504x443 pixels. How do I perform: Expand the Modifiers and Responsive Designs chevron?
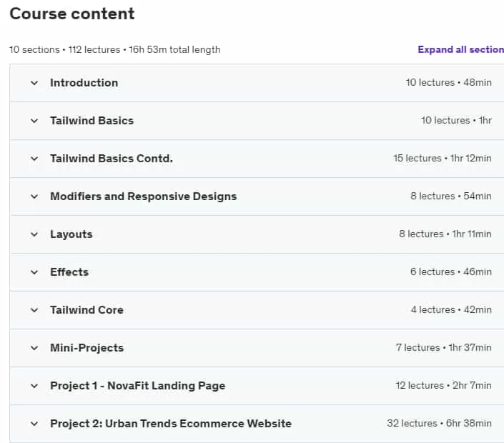click(x=34, y=196)
